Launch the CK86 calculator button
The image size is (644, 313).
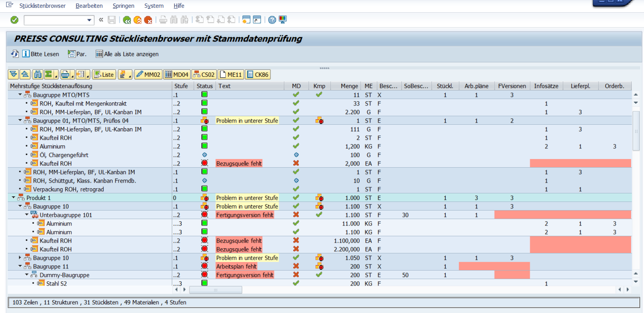click(258, 75)
